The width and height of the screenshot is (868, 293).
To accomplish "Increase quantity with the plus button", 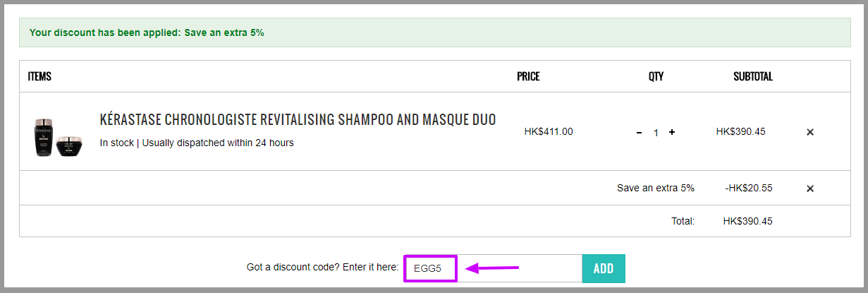I will pyautogui.click(x=672, y=132).
